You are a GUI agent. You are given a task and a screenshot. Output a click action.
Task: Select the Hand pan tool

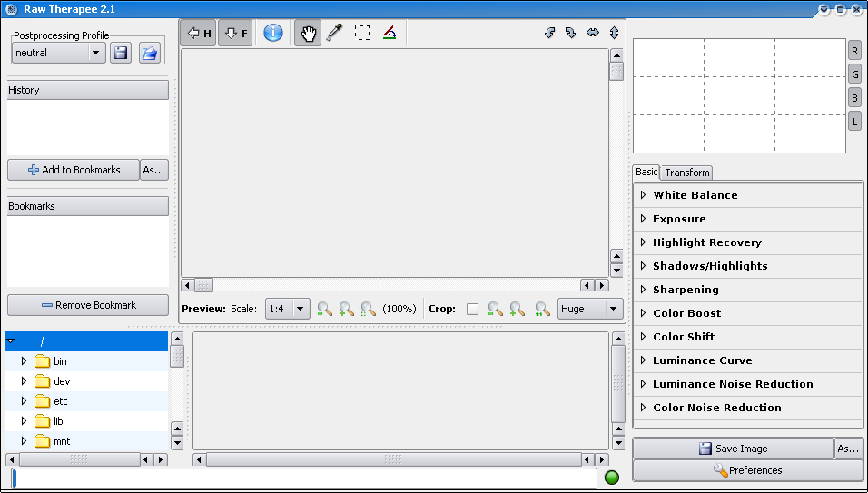(x=308, y=34)
